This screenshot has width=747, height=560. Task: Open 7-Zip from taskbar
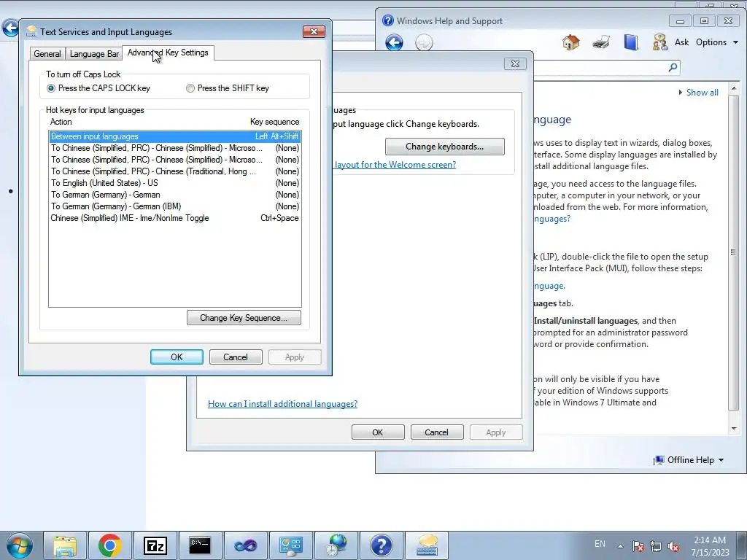(155, 545)
